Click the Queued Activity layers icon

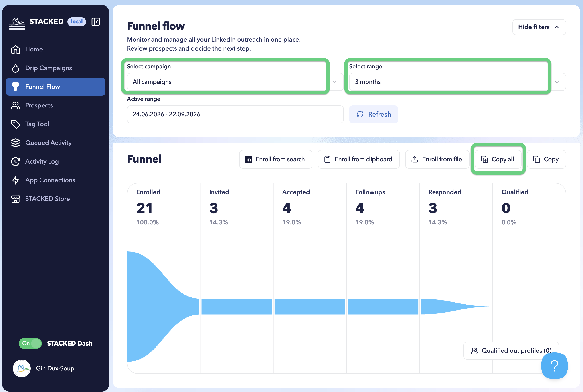pos(16,143)
